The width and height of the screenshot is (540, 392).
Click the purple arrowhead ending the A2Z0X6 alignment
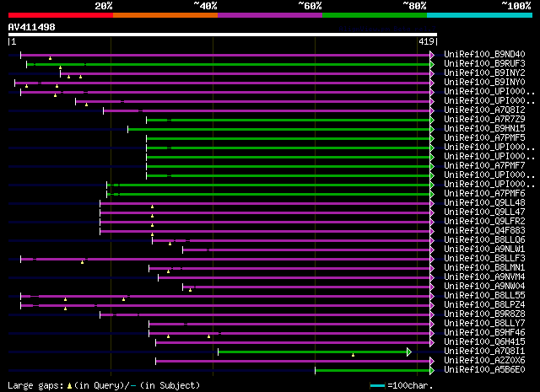(432, 361)
